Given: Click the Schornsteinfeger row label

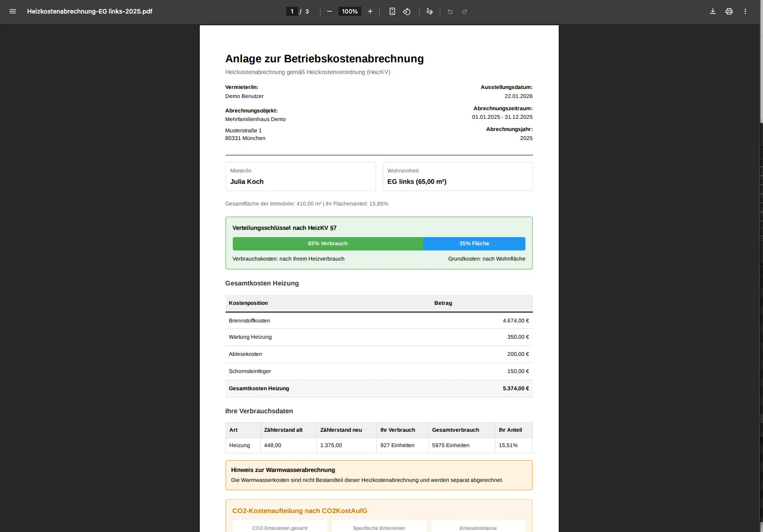Looking at the screenshot, I should click(250, 371).
